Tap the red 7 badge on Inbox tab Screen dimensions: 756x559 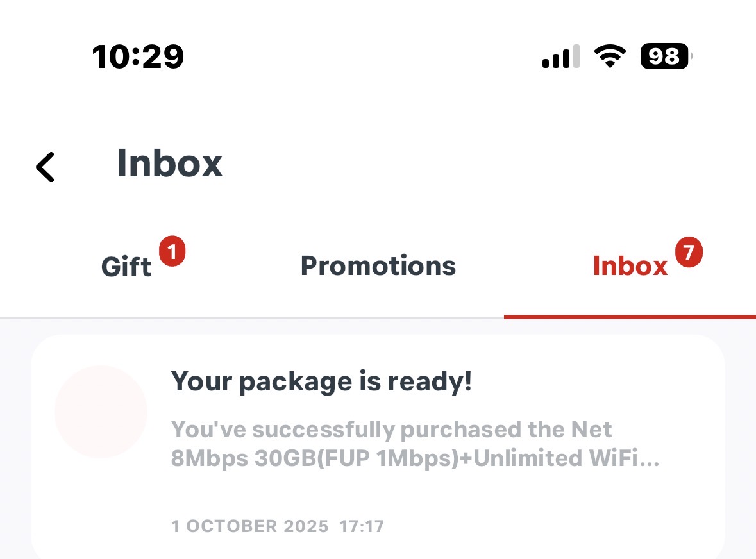(689, 252)
